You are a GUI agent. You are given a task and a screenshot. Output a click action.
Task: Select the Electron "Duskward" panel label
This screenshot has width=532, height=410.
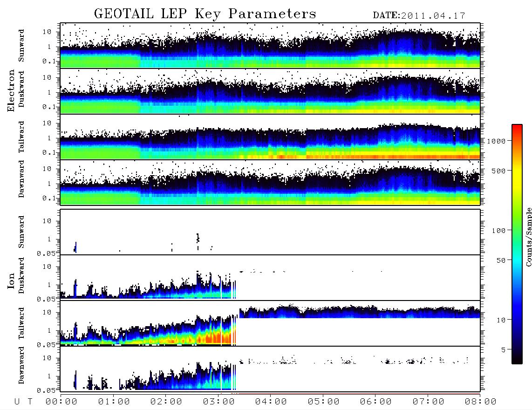point(21,89)
